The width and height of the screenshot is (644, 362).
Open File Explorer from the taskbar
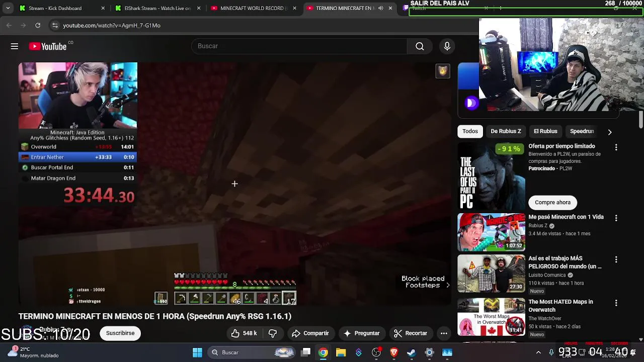pyautogui.click(x=341, y=352)
